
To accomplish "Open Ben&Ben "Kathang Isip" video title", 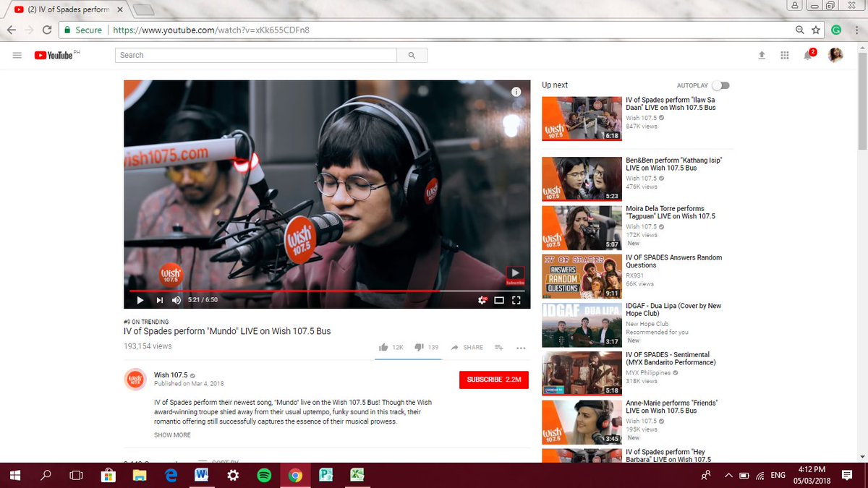I will point(674,164).
